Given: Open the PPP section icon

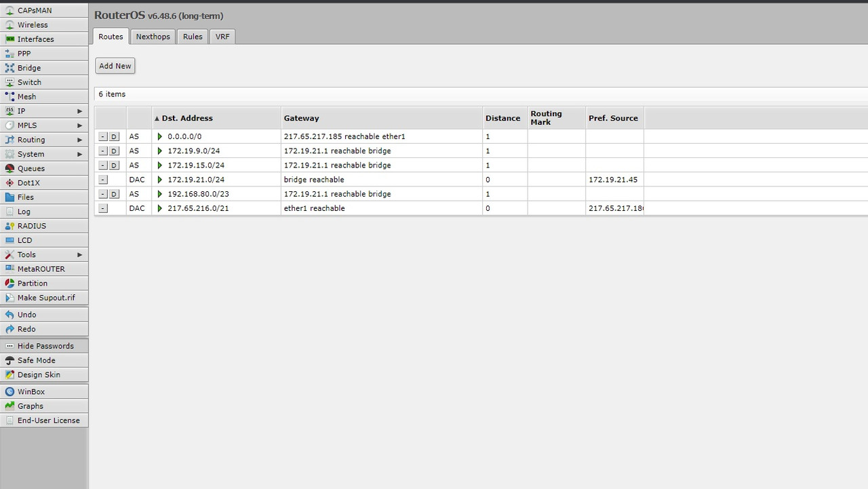Looking at the screenshot, I should coord(9,54).
